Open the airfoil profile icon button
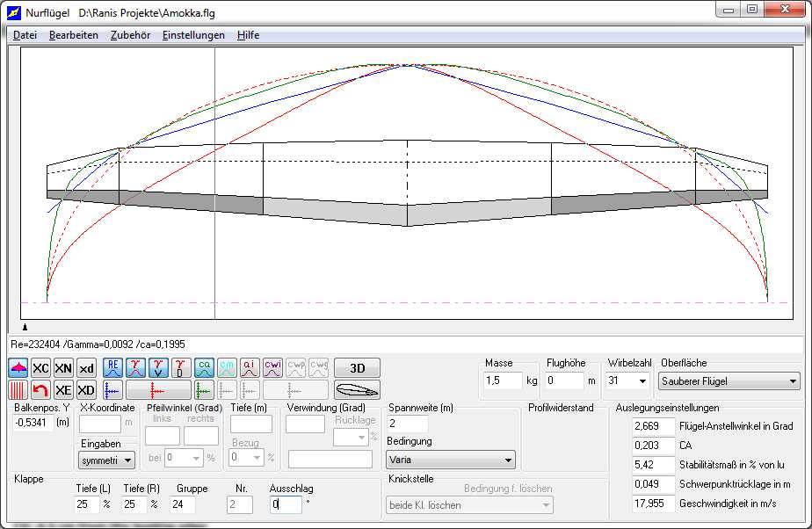Image resolution: width=812 pixels, height=529 pixels. pos(357,390)
